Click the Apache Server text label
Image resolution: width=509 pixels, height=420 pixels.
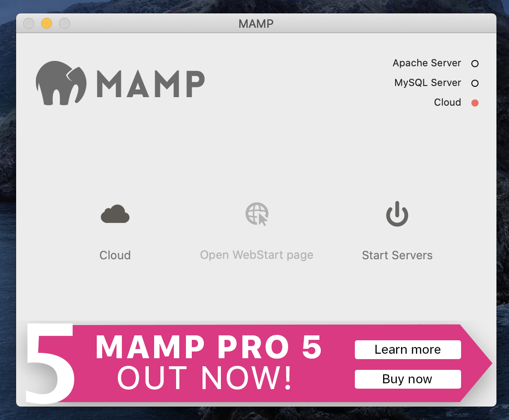[x=427, y=63]
